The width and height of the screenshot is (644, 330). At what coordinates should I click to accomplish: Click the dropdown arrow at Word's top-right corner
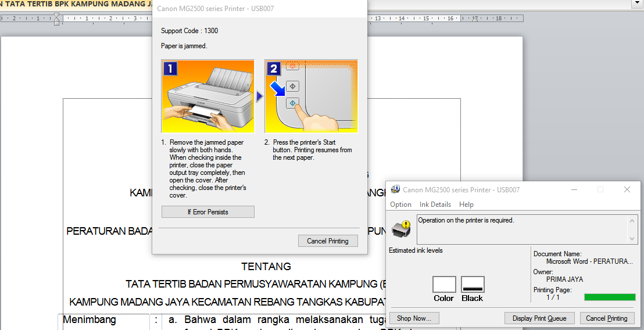[x=637, y=3]
